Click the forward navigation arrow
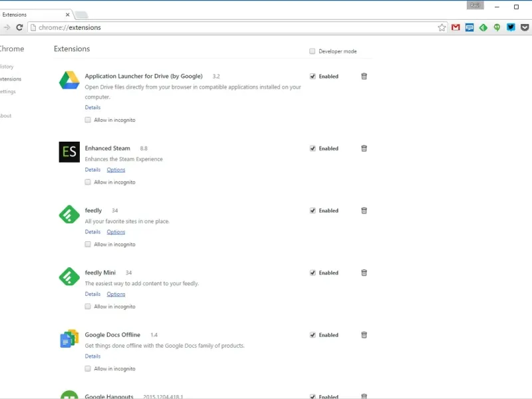Image resolution: width=532 pixels, height=399 pixels. pyautogui.click(x=7, y=27)
